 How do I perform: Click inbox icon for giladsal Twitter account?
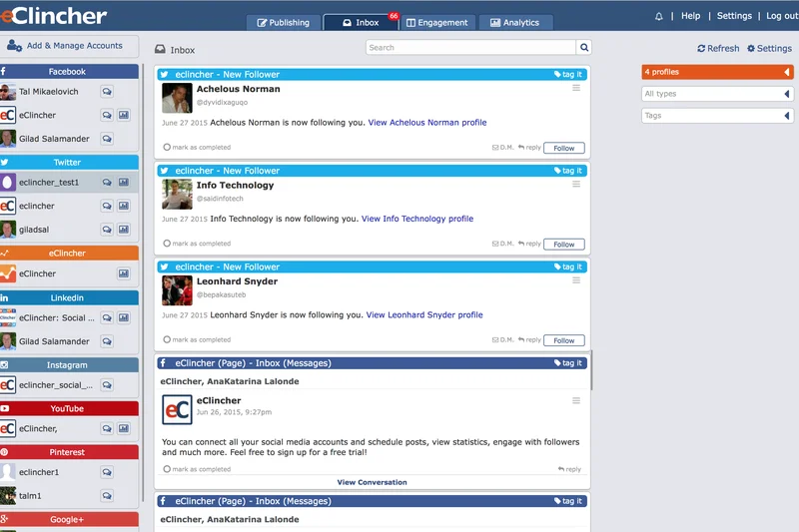point(107,229)
